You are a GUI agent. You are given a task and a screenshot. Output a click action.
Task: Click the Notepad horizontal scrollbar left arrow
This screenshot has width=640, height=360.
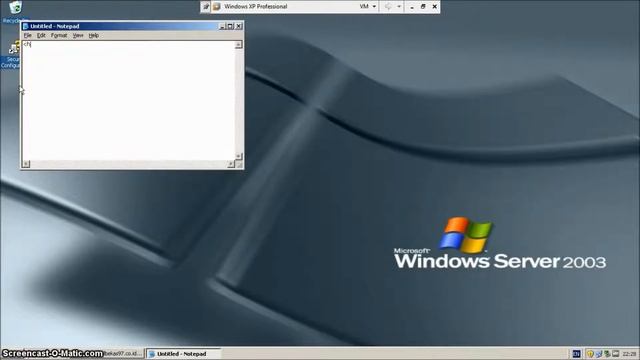[26, 164]
